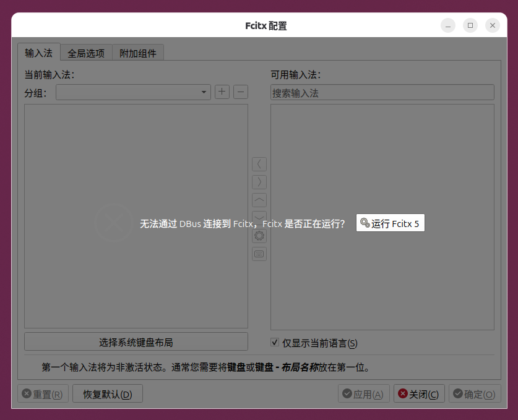Click 选择系统键盘布局 button
The height and width of the screenshot is (420, 518).
pos(136,342)
